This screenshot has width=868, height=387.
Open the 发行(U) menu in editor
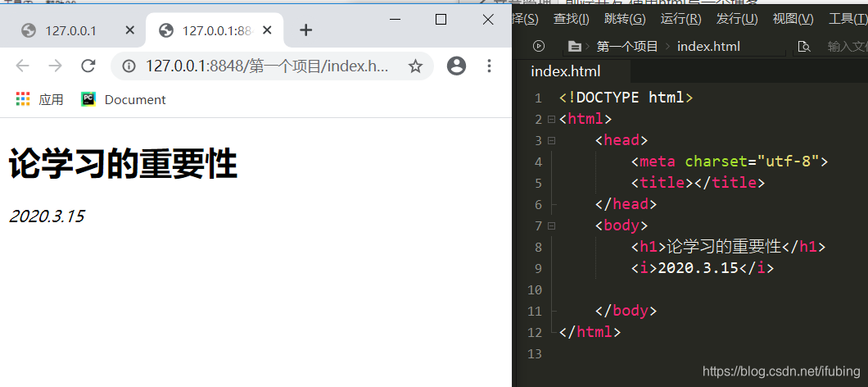tap(737, 20)
